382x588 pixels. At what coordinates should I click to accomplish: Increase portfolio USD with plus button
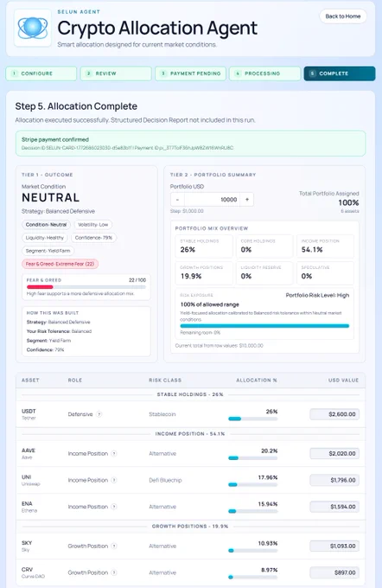tap(247, 200)
